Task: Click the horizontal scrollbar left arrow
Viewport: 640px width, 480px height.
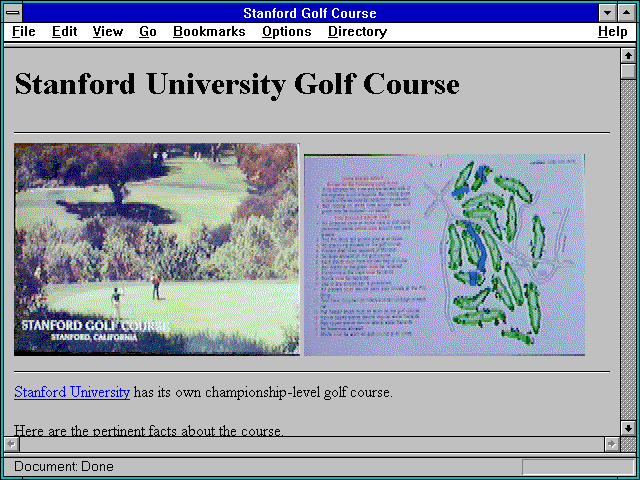Action: 12,444
